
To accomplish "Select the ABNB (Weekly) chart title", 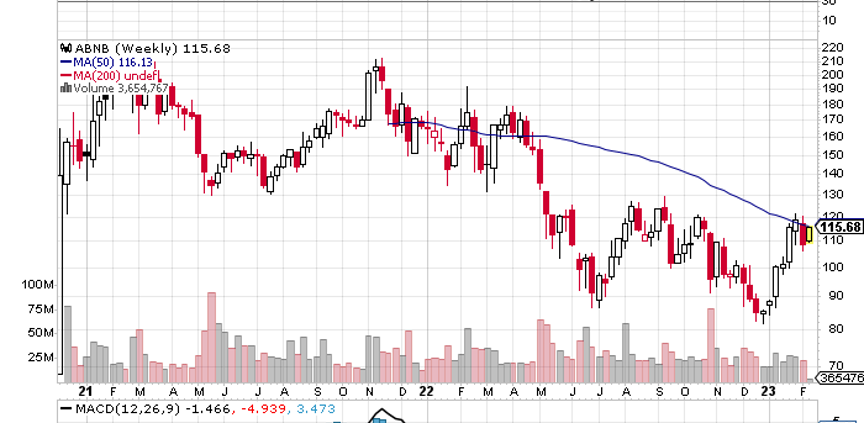I will pos(115,48).
